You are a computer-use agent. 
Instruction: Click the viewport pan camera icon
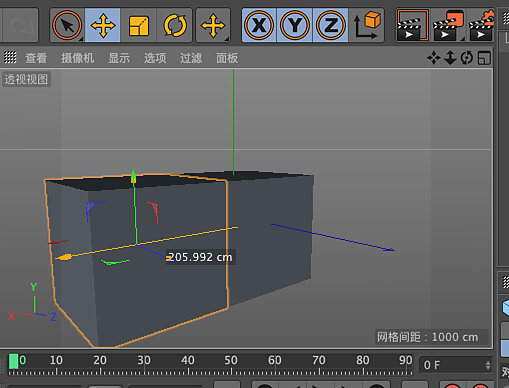434,58
